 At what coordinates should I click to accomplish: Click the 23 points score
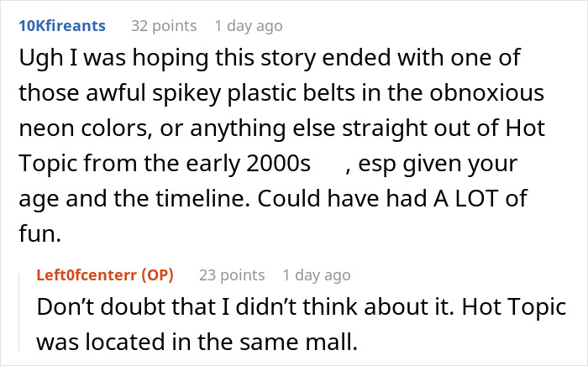coord(232,274)
